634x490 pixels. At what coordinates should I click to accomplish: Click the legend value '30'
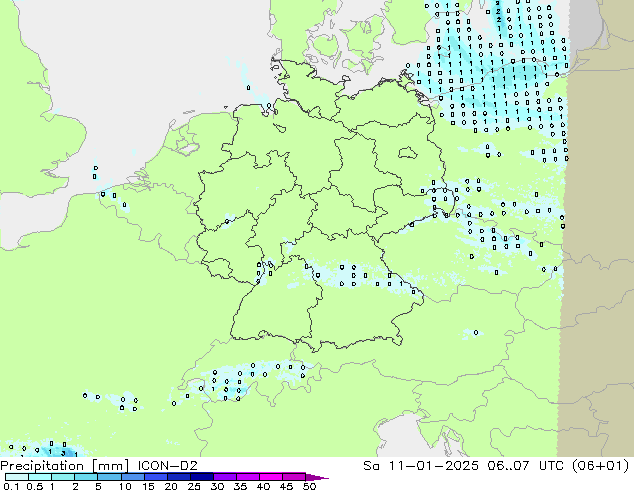pyautogui.click(x=217, y=486)
